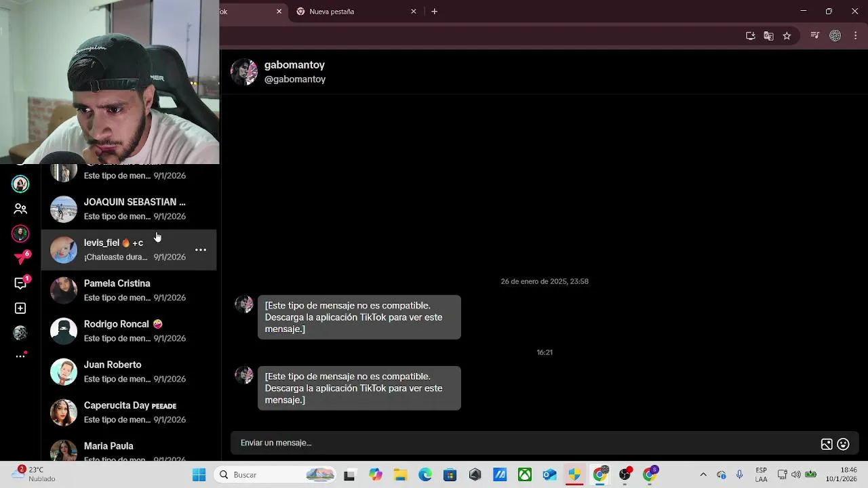Viewport: 868px width, 488px height.
Task: Open the media control icon in Chrome toolbar
Action: pos(815,36)
